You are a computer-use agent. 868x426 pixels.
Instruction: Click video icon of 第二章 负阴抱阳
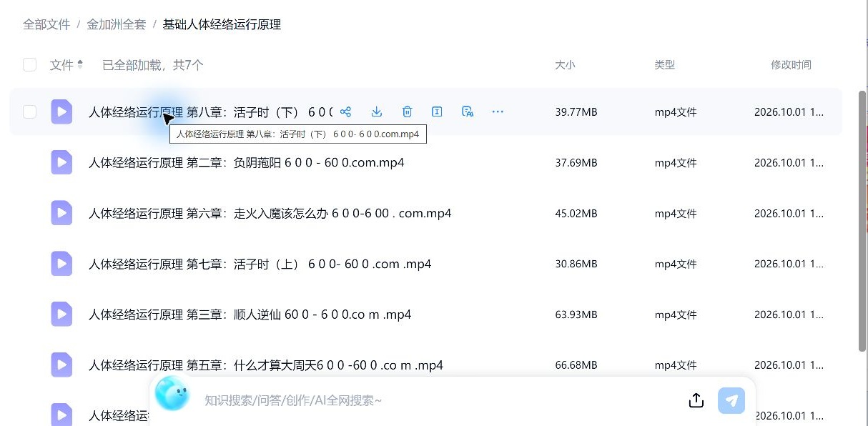(61, 162)
